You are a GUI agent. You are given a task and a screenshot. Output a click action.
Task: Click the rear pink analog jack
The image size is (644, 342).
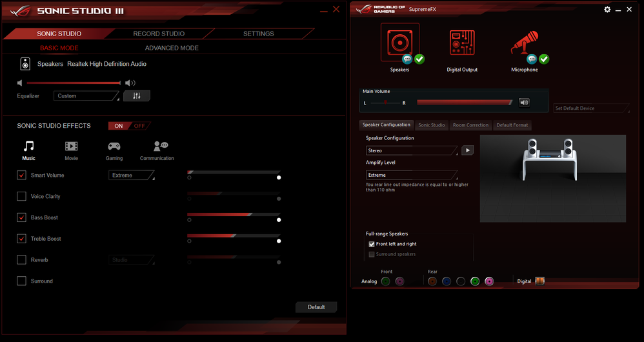coord(489,281)
